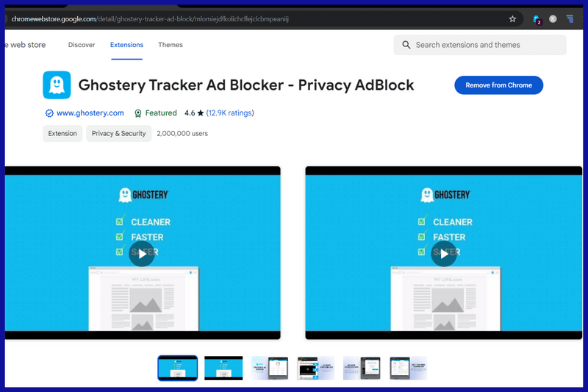Select the last screenshot thumbnail in carousel
Screen dimensions: 588x392
(x=408, y=368)
